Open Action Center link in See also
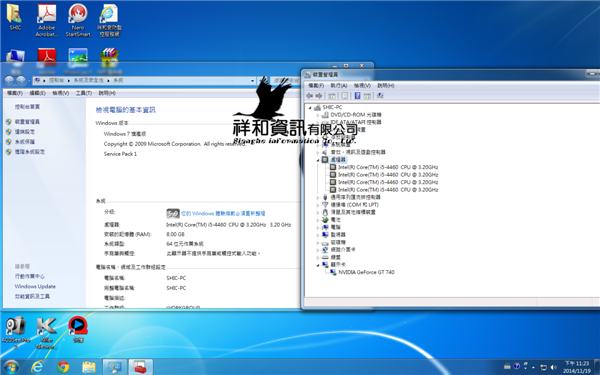600x375 pixels. pos(30,276)
